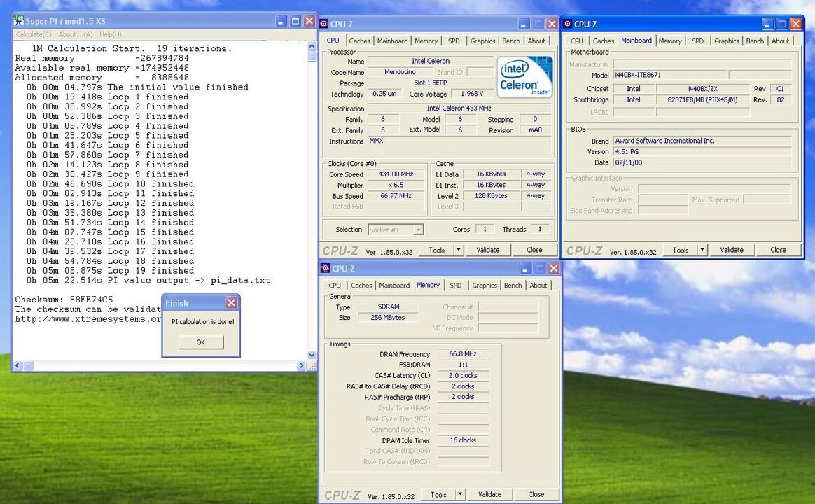The height and width of the screenshot is (504, 815).
Task: Click the CAS# Latency value 2.0 clocks
Action: click(x=463, y=376)
